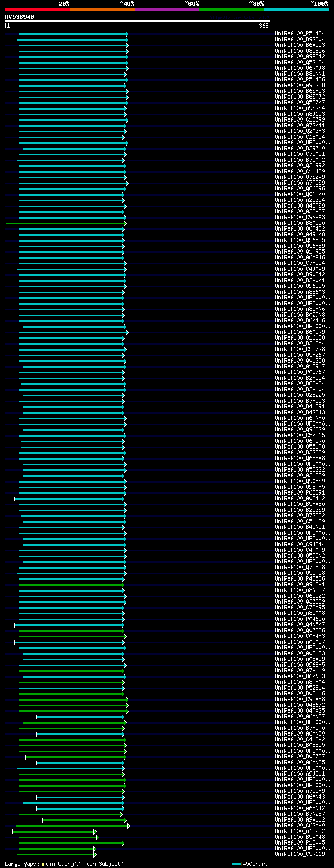Open hit UniRef100_B9SC04
The height and width of the screenshot is (868, 334).
pyautogui.click(x=300, y=40)
